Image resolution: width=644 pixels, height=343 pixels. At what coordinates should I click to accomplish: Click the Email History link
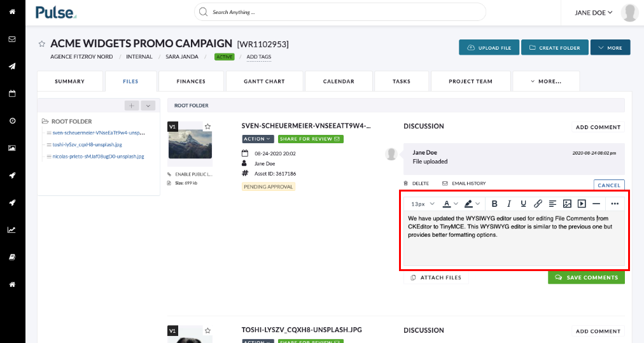(464, 184)
